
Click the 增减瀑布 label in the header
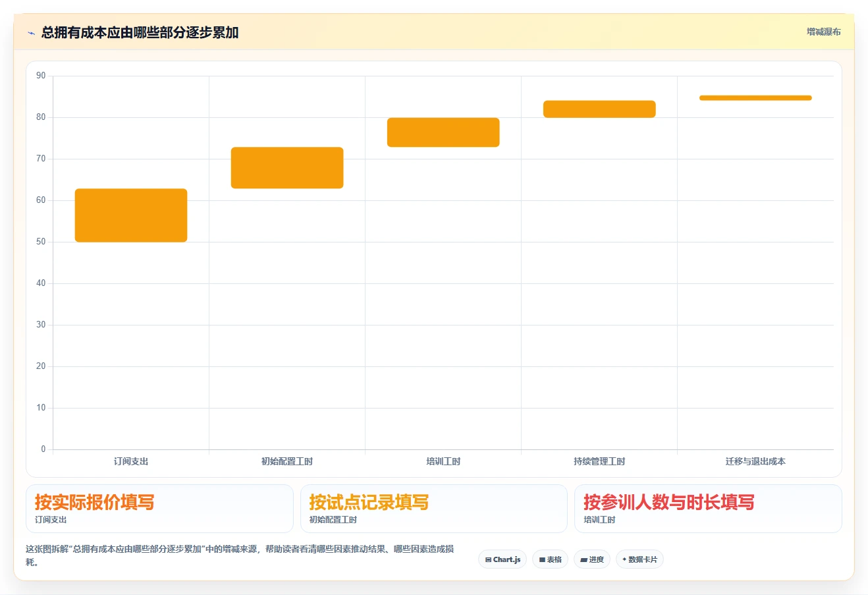pos(823,32)
